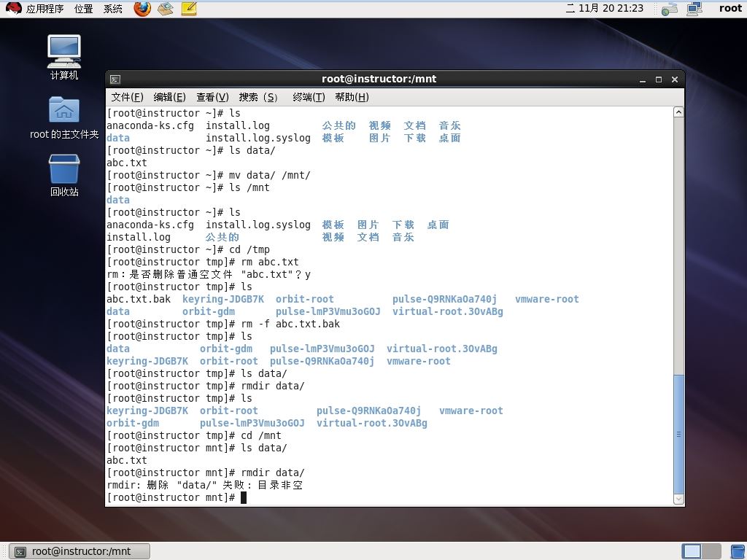Screen dimensions: 747x560
Task: Open the 位置 menu
Action: (x=84, y=9)
